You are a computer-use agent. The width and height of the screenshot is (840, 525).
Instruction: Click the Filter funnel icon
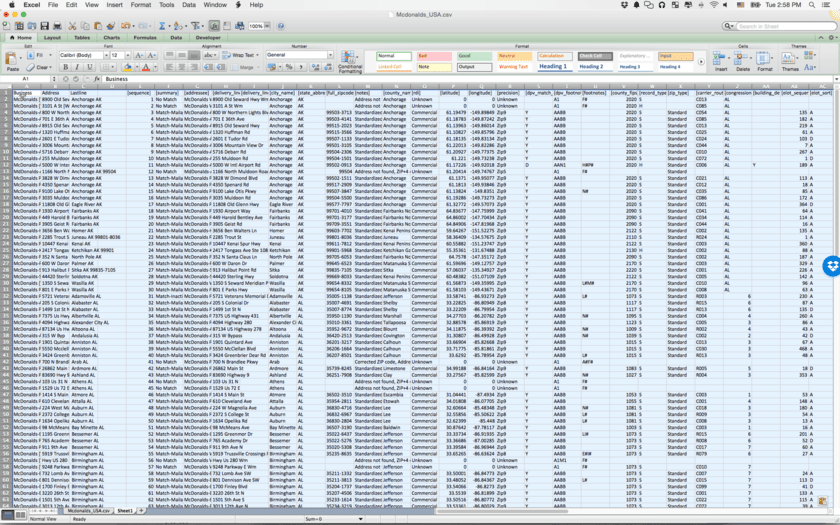tap(195, 26)
